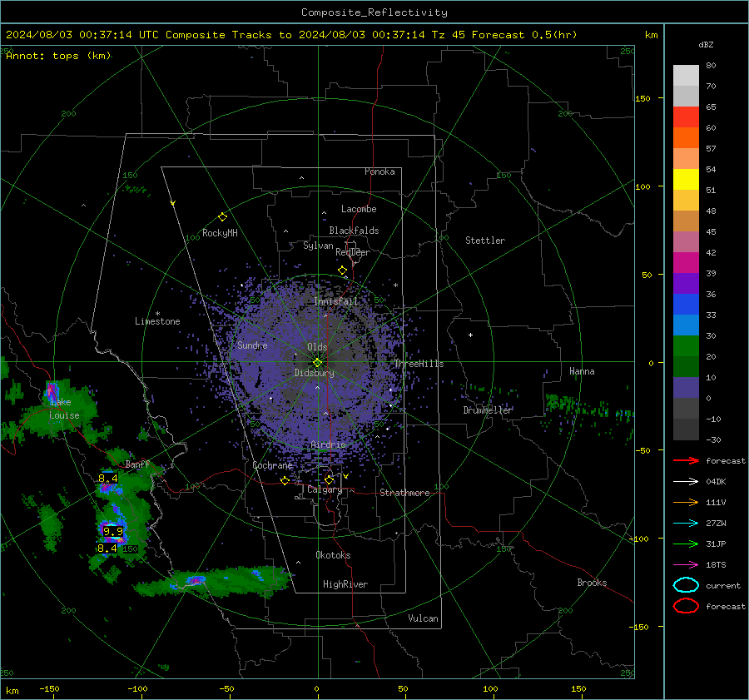Viewport: 749px width, 700px height.
Task: Select the light gray 80 dBZ swatch
Action: click(x=686, y=76)
